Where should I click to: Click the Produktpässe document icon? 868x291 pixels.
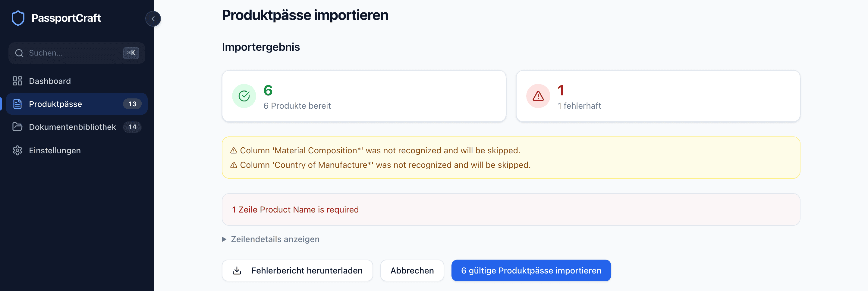click(x=17, y=104)
